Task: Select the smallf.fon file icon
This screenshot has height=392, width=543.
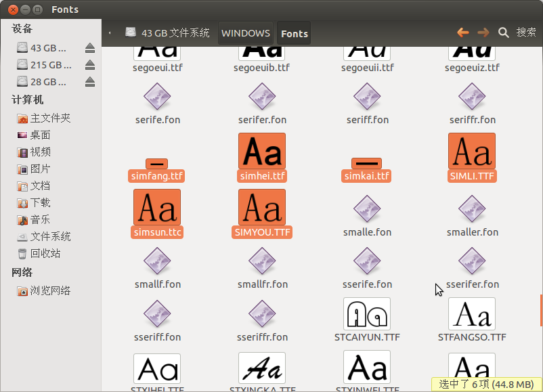Action: 157,261
